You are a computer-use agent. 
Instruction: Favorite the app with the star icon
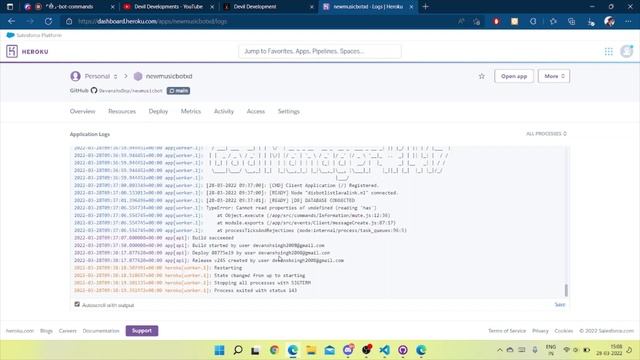click(x=482, y=76)
